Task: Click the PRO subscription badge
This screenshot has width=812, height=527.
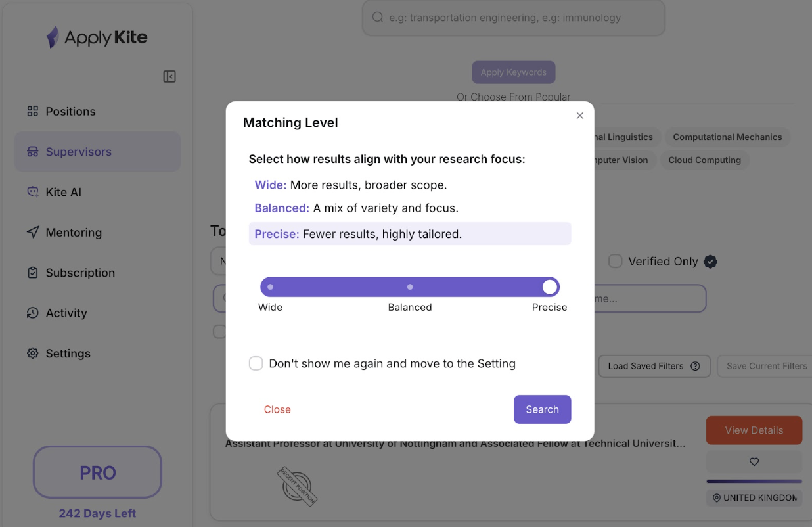Action: click(x=97, y=472)
